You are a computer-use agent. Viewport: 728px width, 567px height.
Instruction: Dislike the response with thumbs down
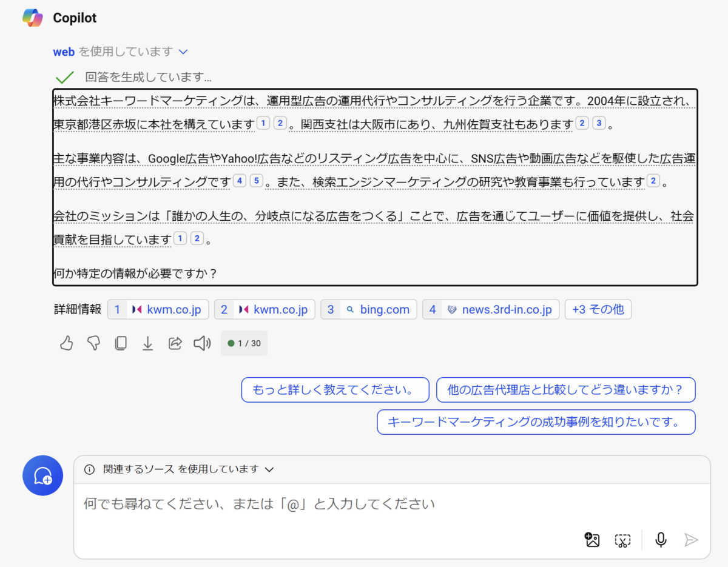pos(93,344)
